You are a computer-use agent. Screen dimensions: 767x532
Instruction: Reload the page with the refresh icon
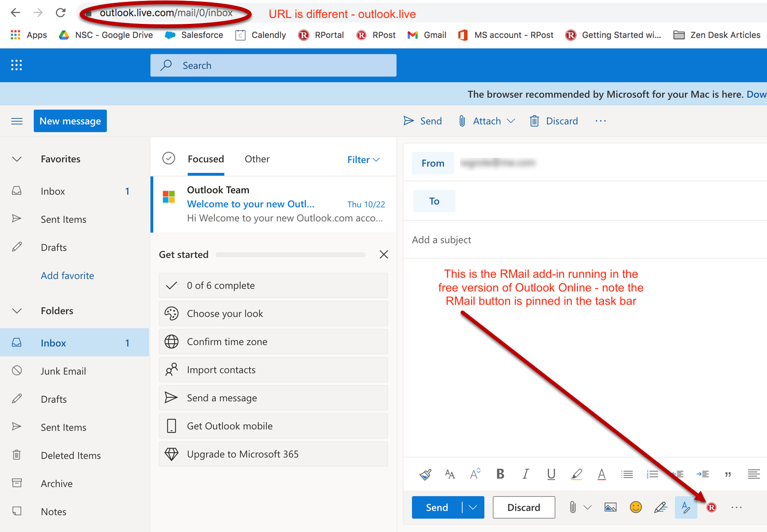point(60,13)
